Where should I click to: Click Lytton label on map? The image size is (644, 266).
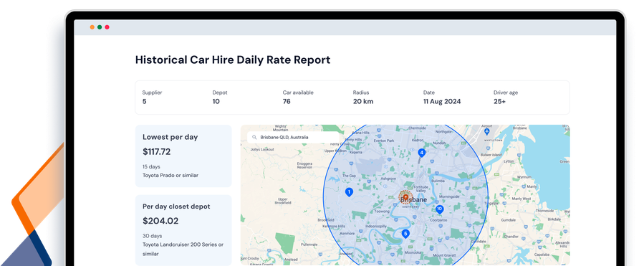click(508, 161)
